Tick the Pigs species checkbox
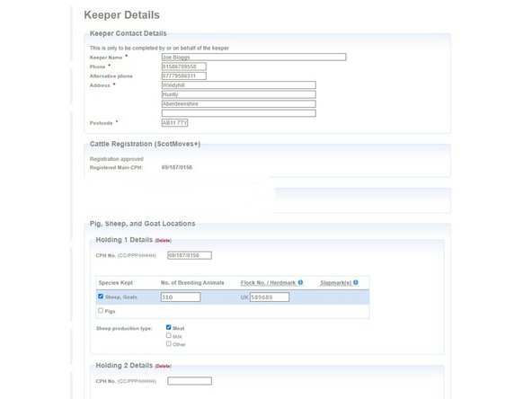 101,310
